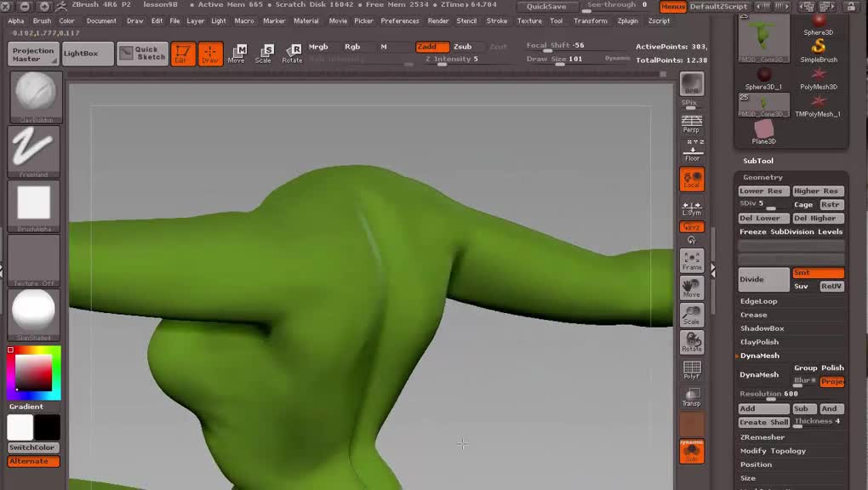The image size is (868, 490).
Task: Click the color picker square
Action: point(34,373)
